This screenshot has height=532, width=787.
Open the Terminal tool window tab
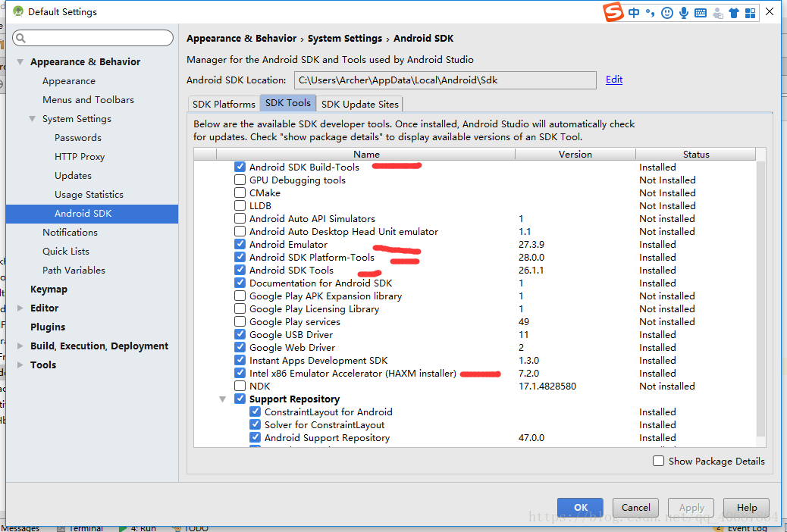80,528
